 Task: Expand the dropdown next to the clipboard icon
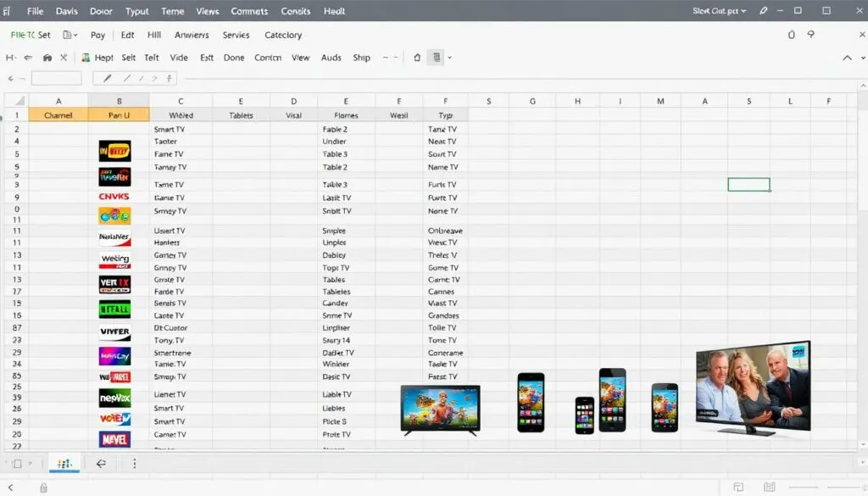pyautogui.click(x=75, y=35)
